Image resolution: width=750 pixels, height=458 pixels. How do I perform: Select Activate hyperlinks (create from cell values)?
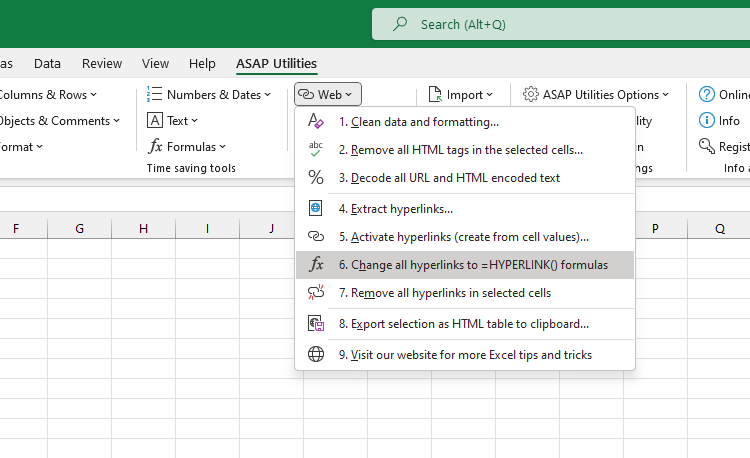(x=464, y=237)
